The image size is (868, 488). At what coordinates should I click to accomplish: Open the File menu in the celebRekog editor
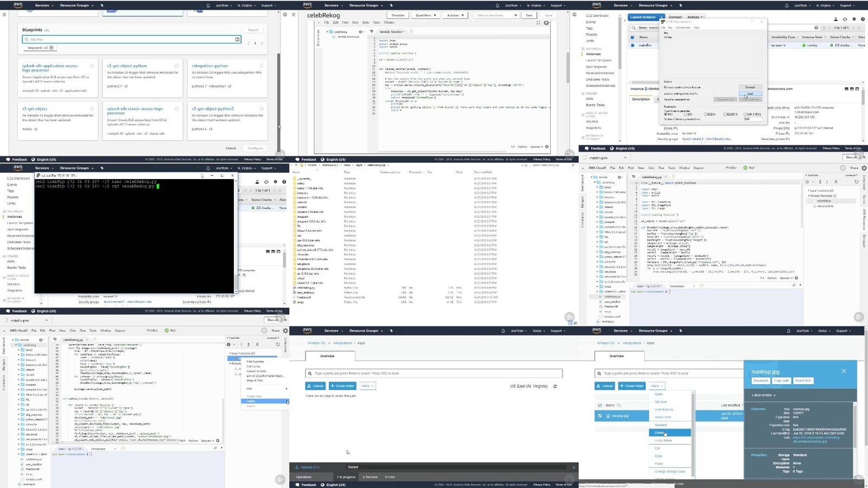tap(327, 23)
